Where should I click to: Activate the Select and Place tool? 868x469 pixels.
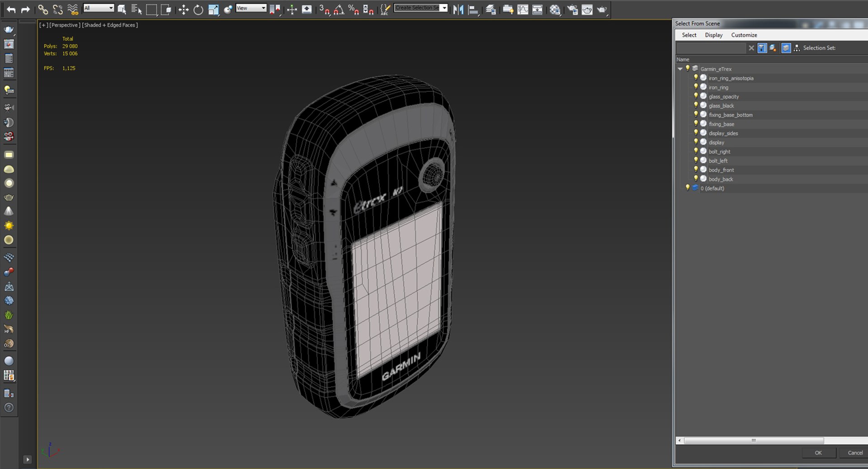pos(228,9)
